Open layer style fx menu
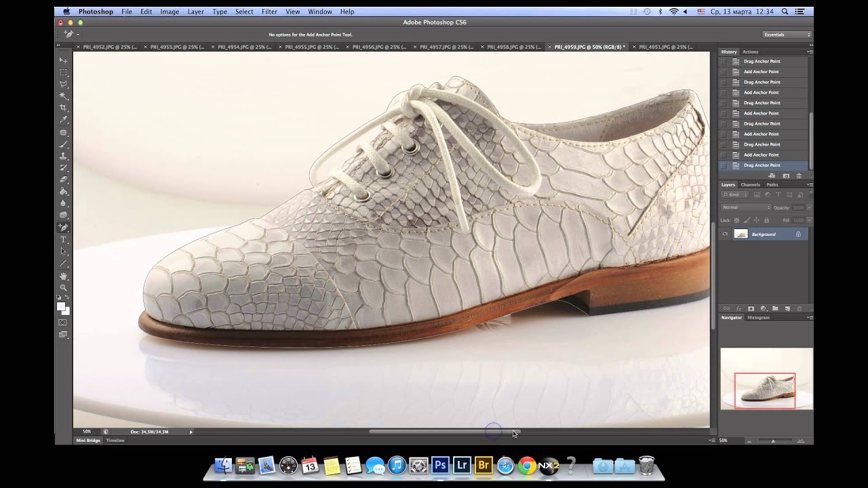868x488 pixels. [x=738, y=308]
